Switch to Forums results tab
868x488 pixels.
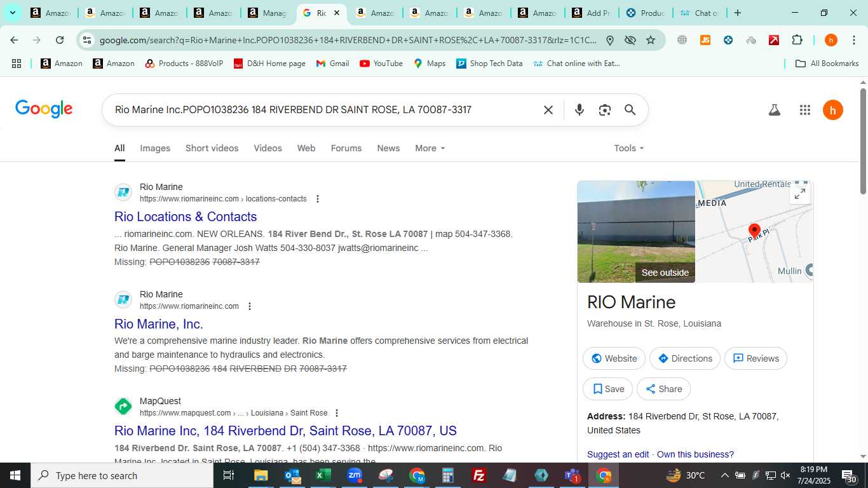pos(346,148)
